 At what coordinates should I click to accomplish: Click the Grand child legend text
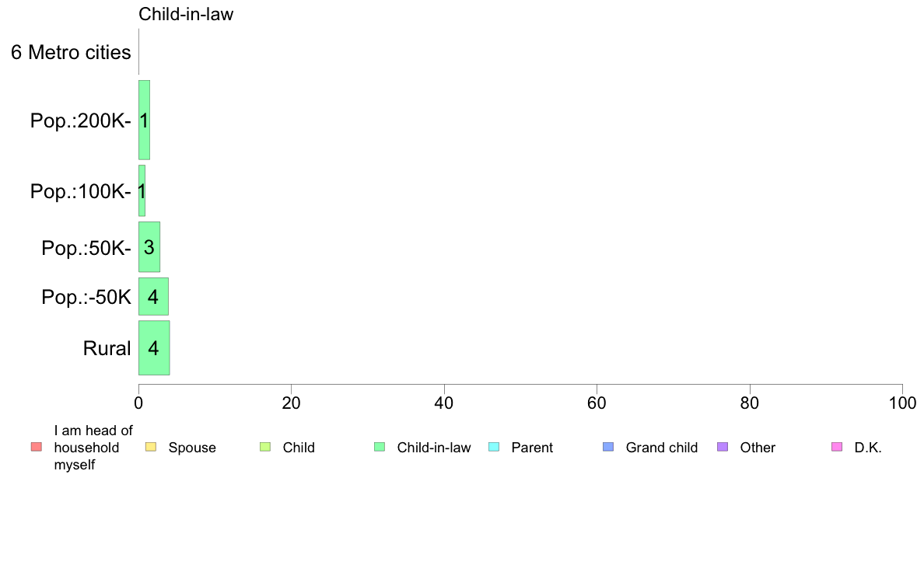[x=662, y=448]
